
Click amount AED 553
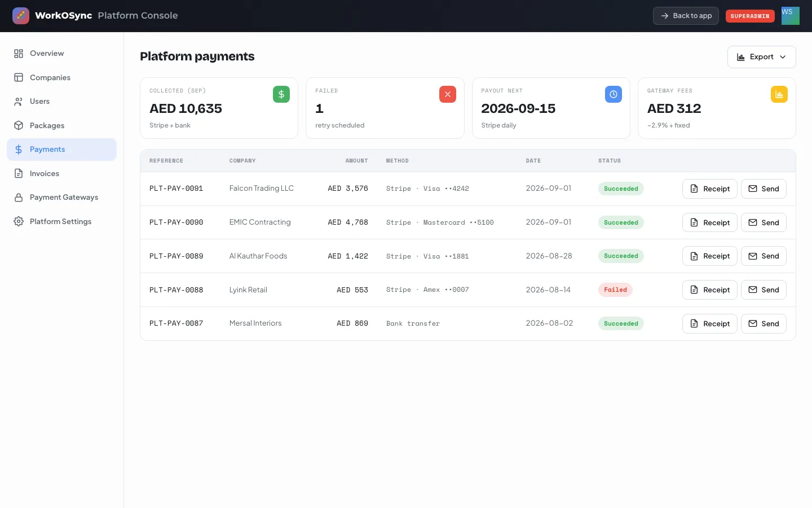(352, 290)
